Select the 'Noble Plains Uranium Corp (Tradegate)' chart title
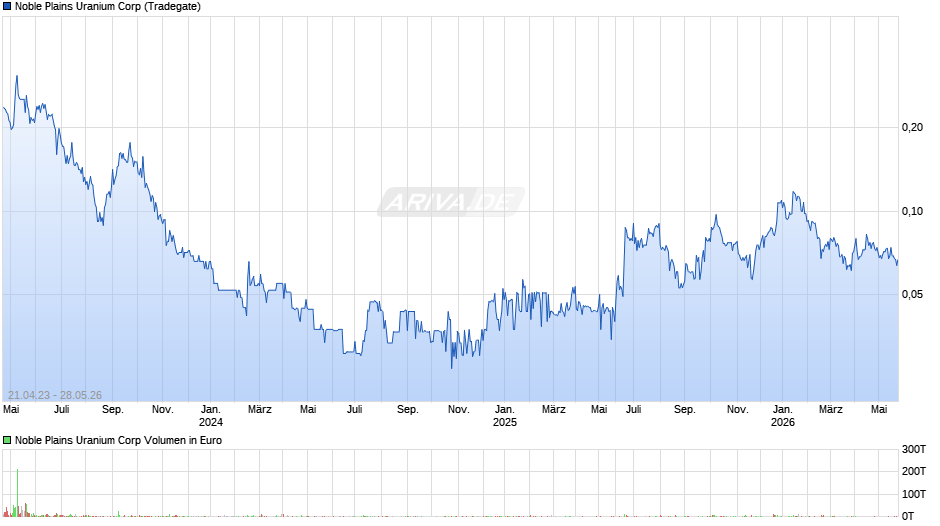This screenshot has height=526, width=940. click(108, 7)
